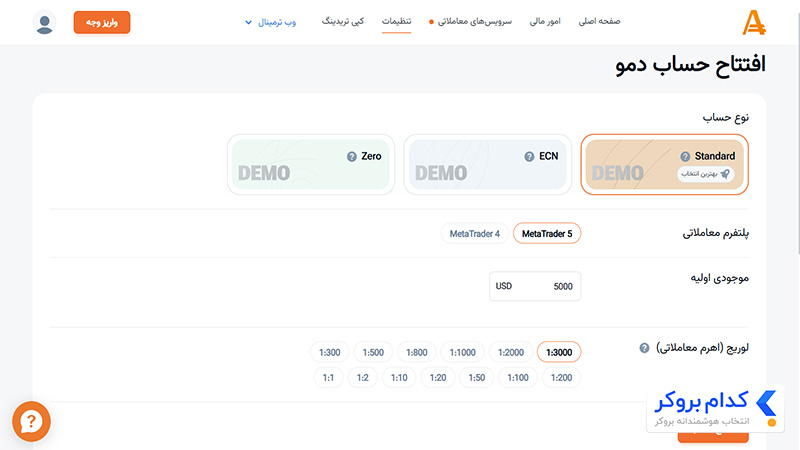Select the Zero demo account card
Screen dimensions: 800x450
click(x=311, y=164)
